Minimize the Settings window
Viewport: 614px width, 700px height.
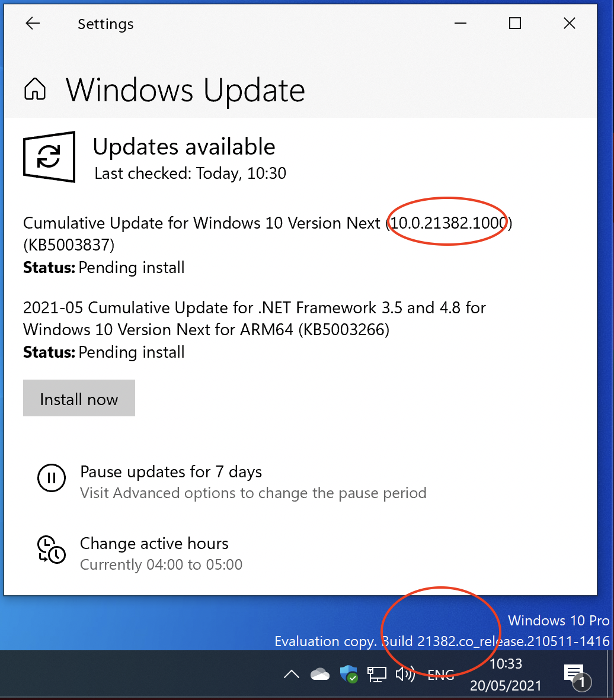pyautogui.click(x=461, y=23)
